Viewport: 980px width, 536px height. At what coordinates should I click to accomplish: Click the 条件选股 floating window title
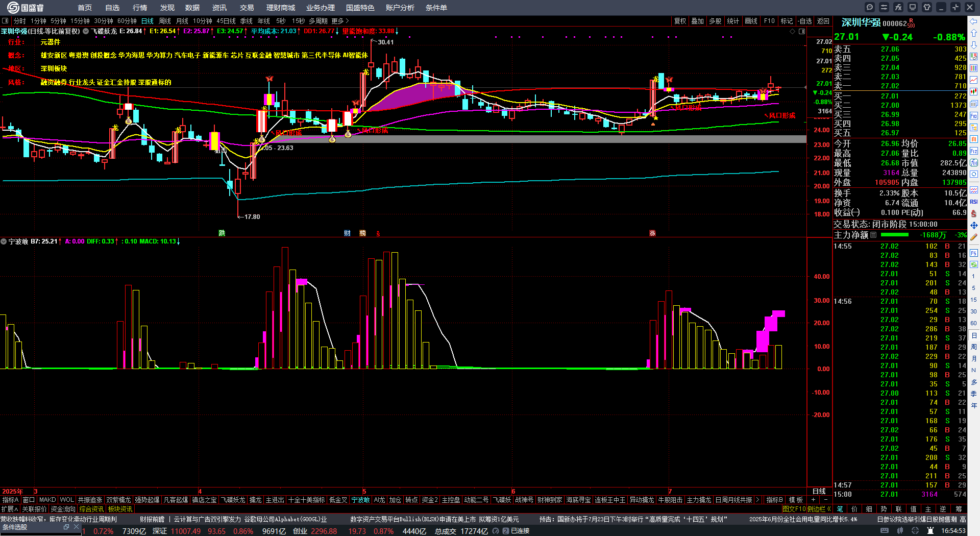point(15,527)
